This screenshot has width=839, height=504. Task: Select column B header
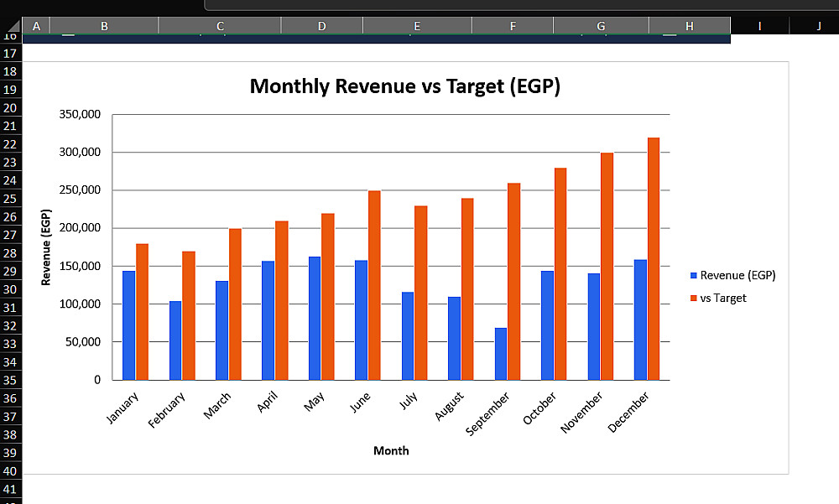[x=104, y=26]
